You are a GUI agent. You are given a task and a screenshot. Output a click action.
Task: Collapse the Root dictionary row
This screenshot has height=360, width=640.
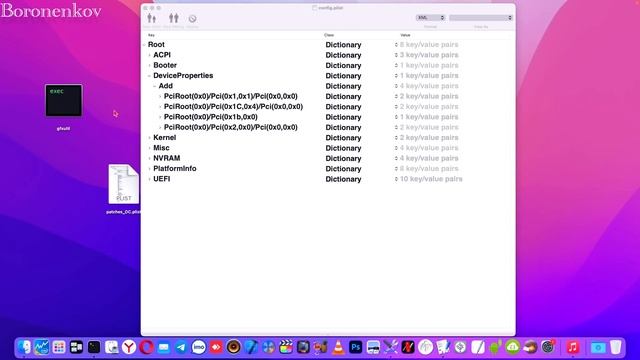[x=144, y=45]
